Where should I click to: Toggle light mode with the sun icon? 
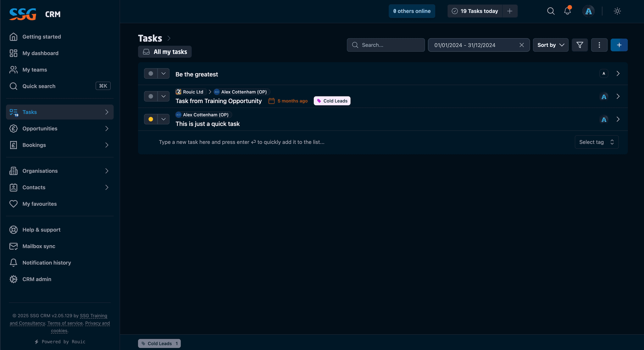point(617,11)
